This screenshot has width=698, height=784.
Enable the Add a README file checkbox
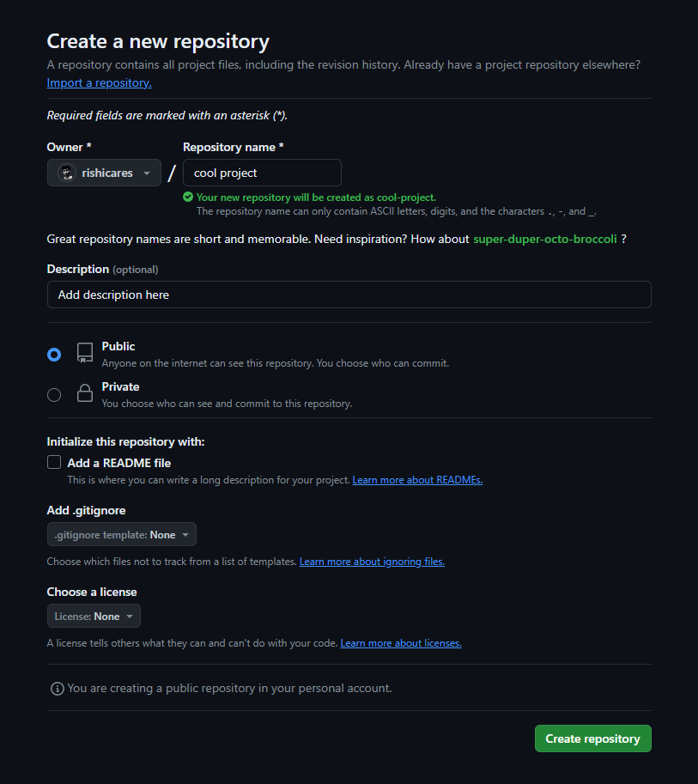(53, 461)
